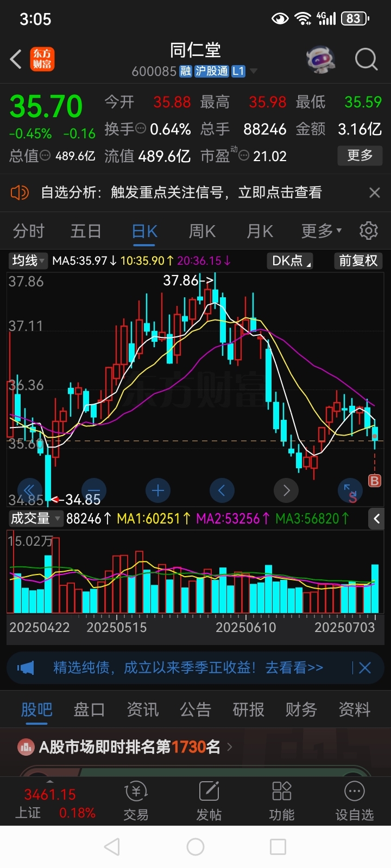
Task: Switch to 周K chart tab
Action: click(x=202, y=232)
